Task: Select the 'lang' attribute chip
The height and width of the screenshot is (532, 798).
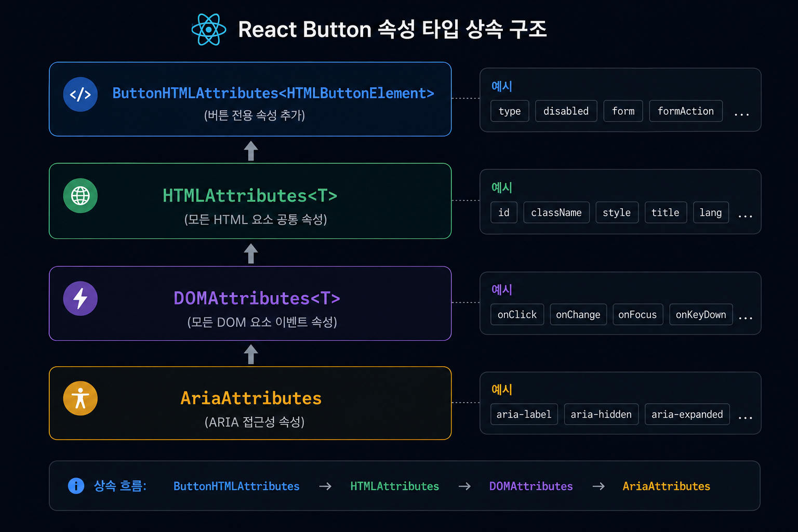Action: point(711,212)
